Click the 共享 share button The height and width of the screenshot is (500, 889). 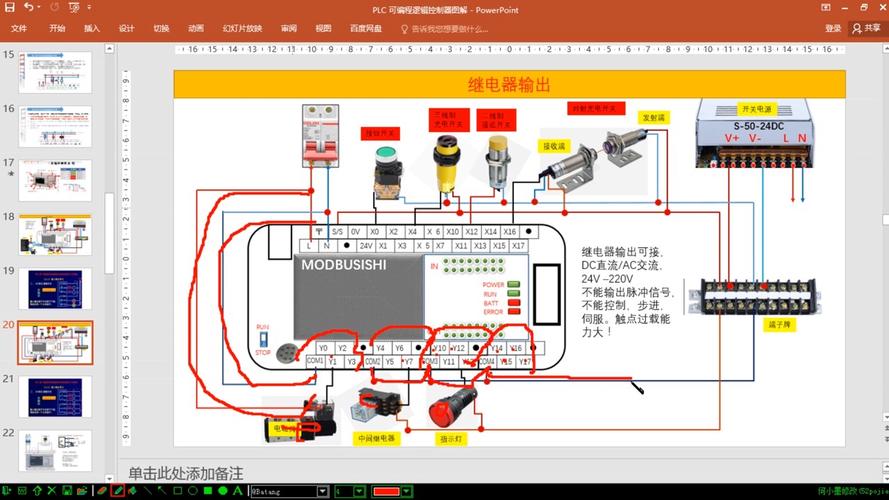pyautogui.click(x=866, y=29)
